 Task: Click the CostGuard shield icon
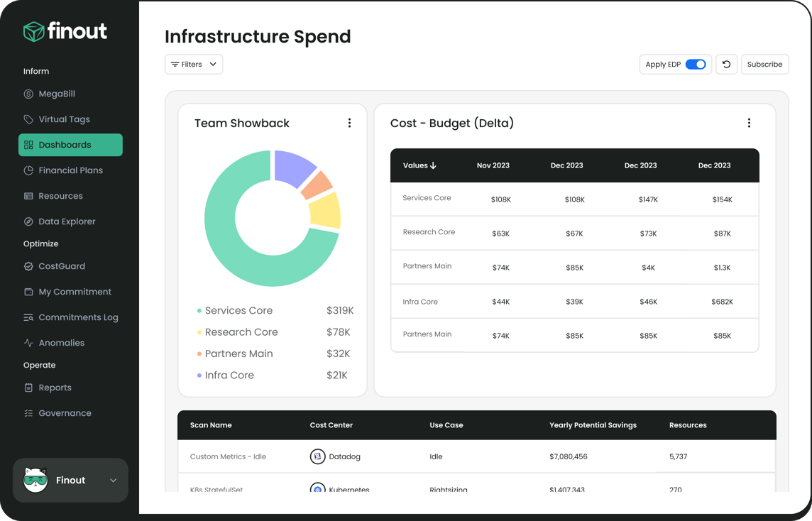pyautogui.click(x=28, y=266)
